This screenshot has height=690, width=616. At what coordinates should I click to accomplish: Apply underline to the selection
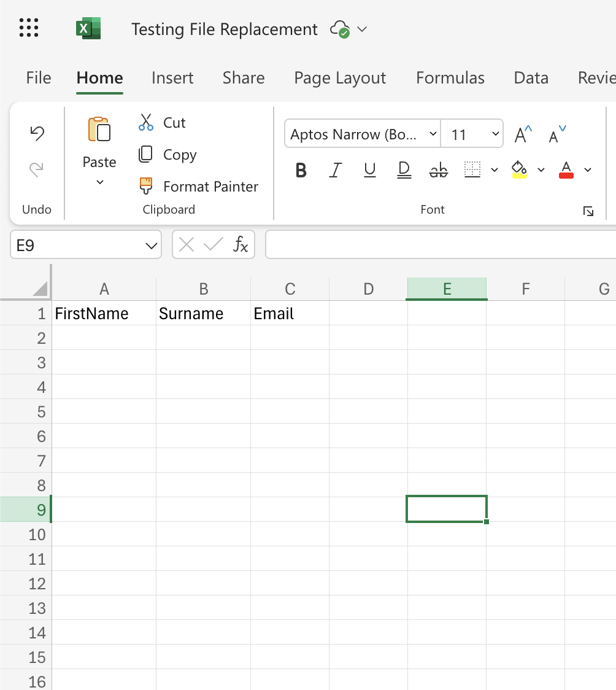pos(369,170)
